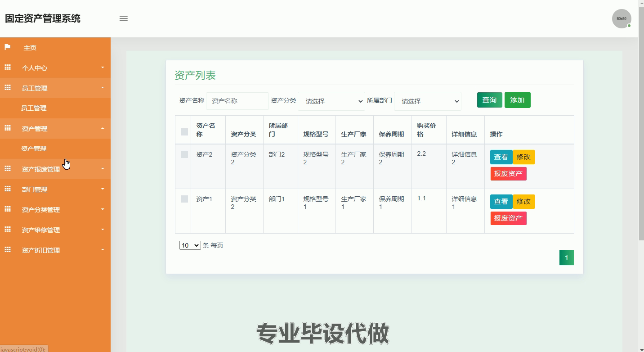This screenshot has height=352, width=644.
Task: Collapse the 资产管理 menu arrow
Action: pyautogui.click(x=103, y=128)
